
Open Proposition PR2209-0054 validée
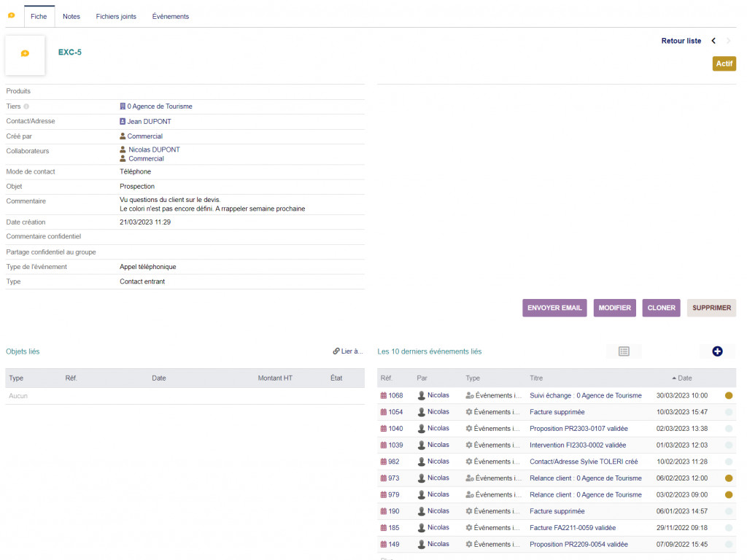[578, 544]
